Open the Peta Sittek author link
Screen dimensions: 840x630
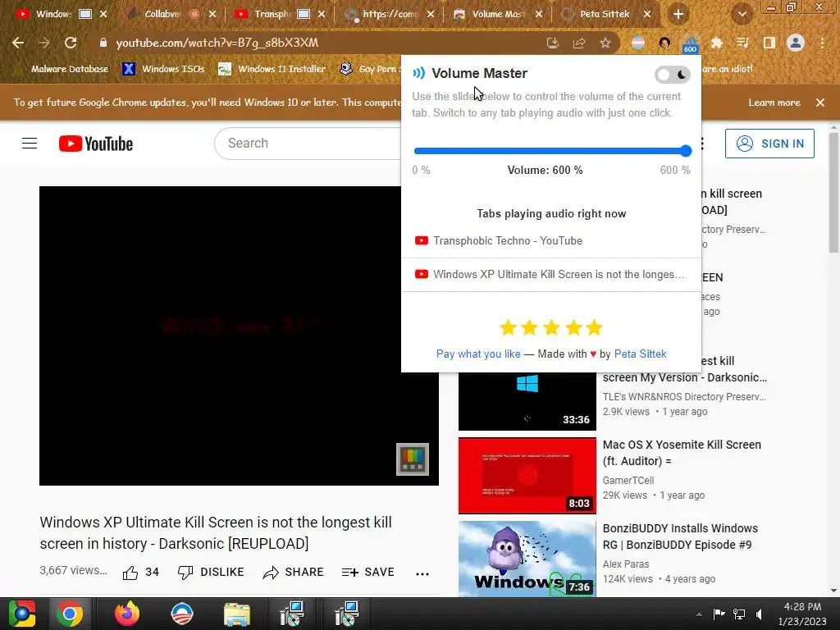tap(640, 354)
